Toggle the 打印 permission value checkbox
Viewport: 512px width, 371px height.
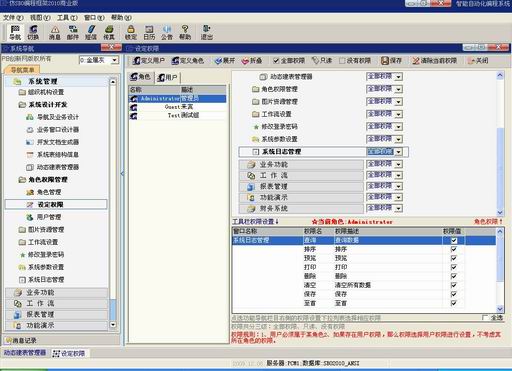(454, 267)
